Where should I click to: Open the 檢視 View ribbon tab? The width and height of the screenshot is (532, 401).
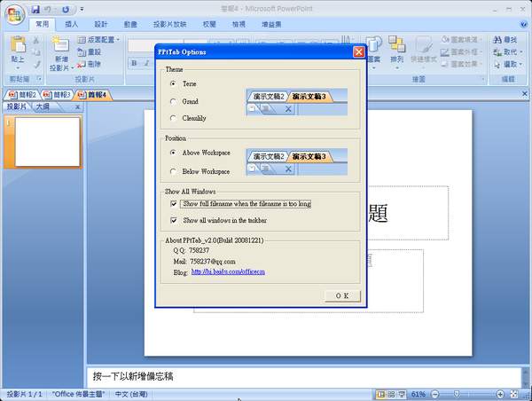click(239, 24)
